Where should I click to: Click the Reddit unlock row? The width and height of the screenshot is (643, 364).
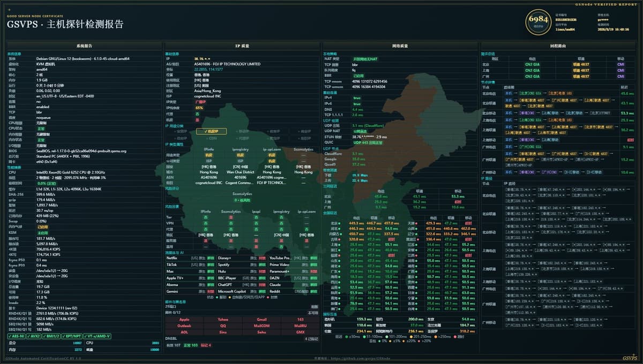[x=294, y=292]
